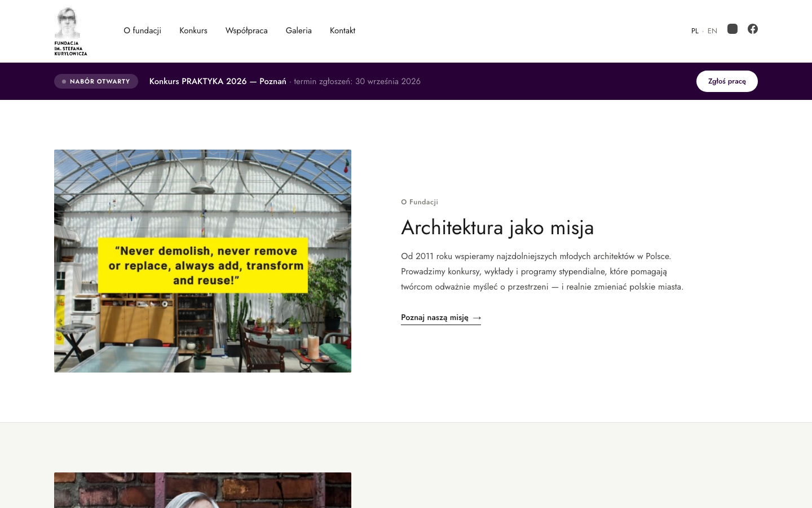This screenshot has width=812, height=508.
Task: Click the Architektura jako misja heading
Action: coord(497,227)
